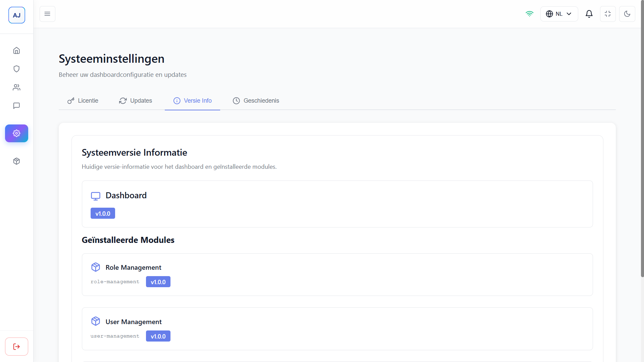
Task: Open the chat messages sidebar icon
Action: click(x=16, y=106)
